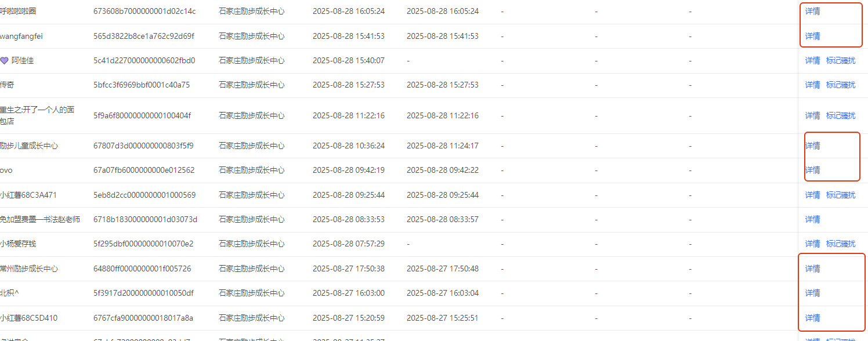Open 详情 for the 小红薯68C3A471 row
The width and height of the screenshot is (868, 341).
point(812,195)
